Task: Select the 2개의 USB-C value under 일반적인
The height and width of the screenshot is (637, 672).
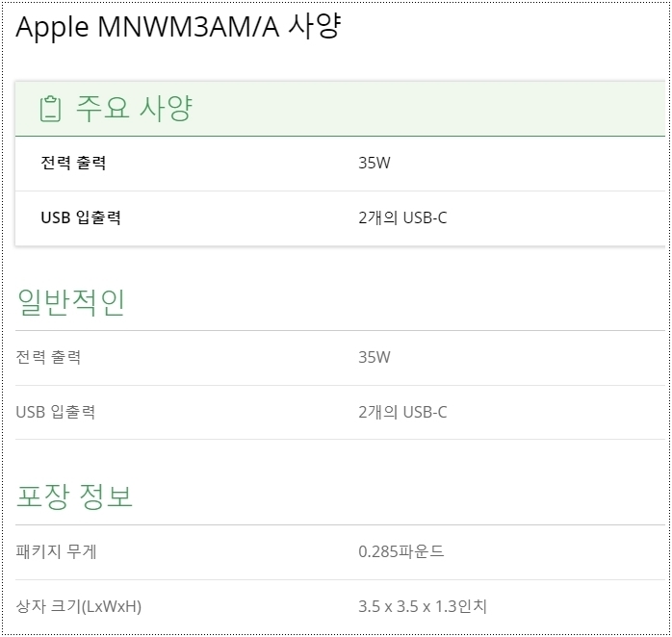Action: 402,413
